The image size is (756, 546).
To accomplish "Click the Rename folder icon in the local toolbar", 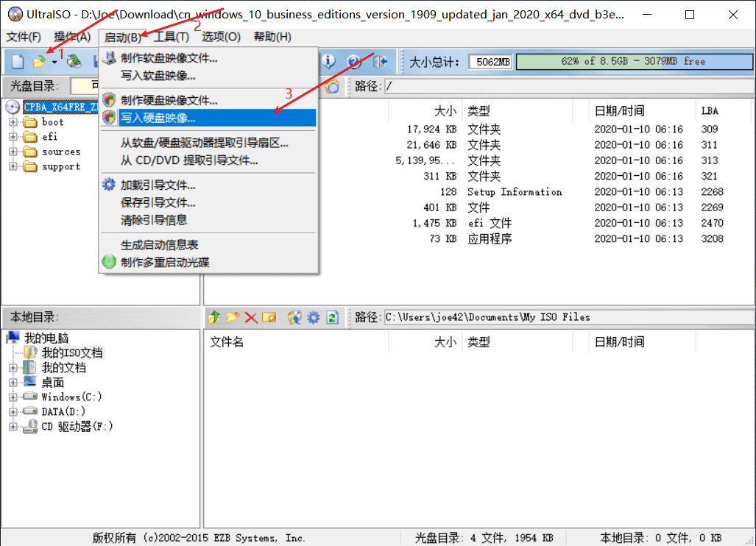I will (269, 317).
